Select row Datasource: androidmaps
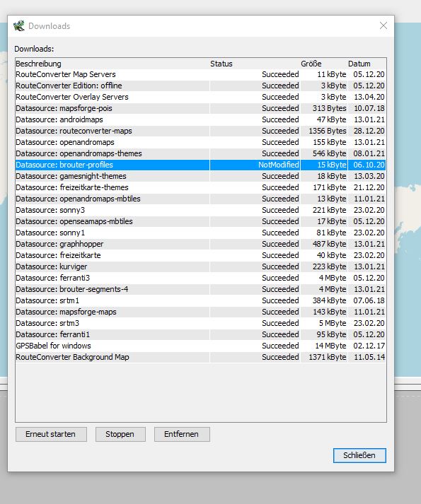The image size is (421, 504). point(200,119)
